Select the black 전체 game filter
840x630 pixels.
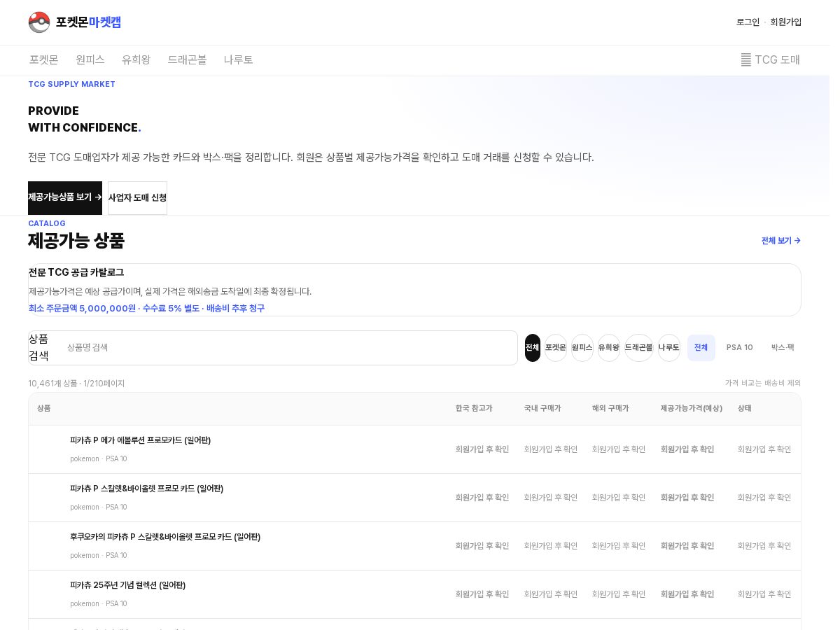(533, 348)
